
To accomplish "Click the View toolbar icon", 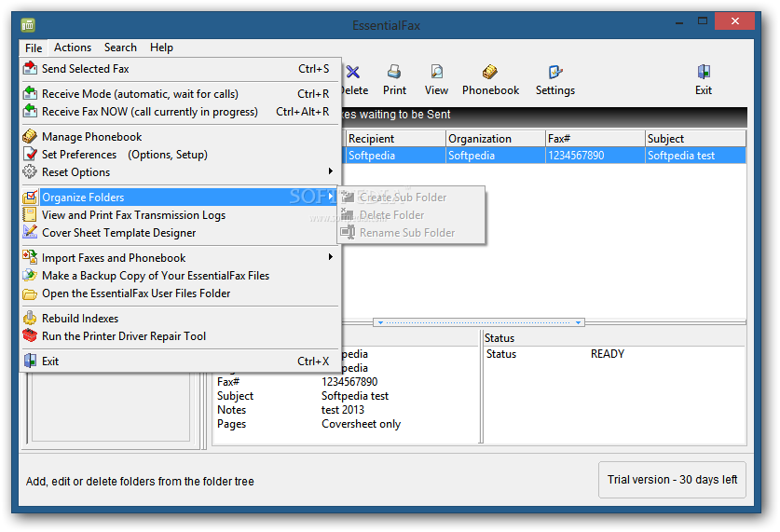I will point(436,72).
